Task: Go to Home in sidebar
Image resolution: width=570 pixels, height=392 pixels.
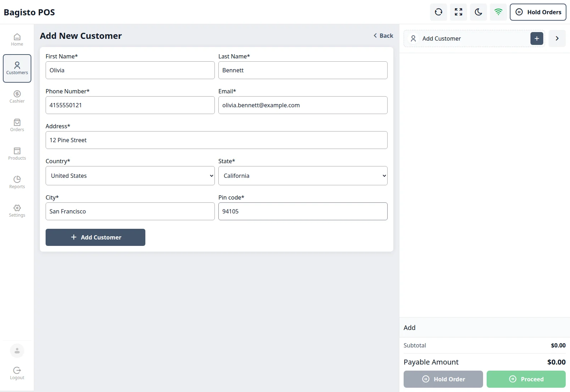Action: pos(17,40)
